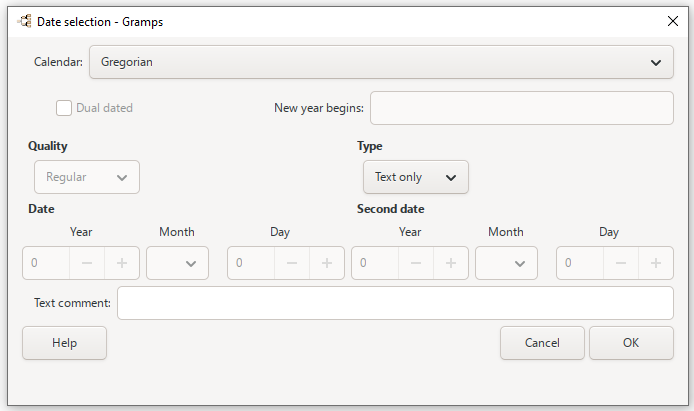
Task: Enable the Dual dated checkbox
Action: [x=64, y=108]
